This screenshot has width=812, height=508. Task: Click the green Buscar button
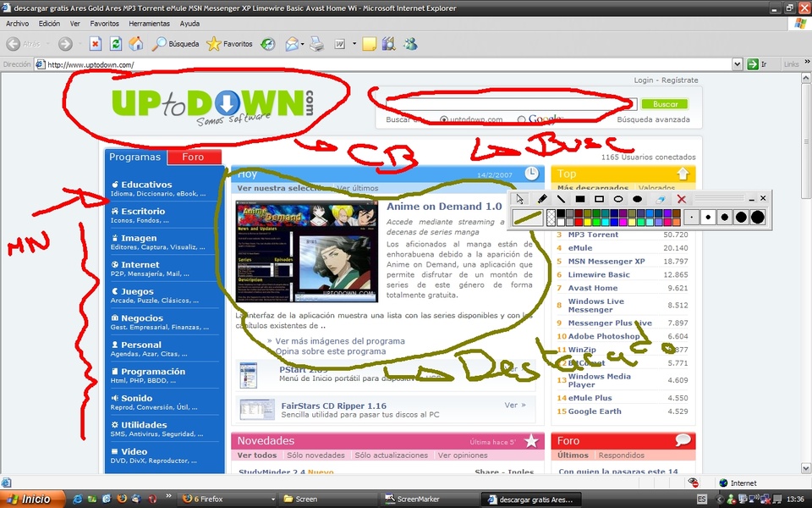pos(665,104)
